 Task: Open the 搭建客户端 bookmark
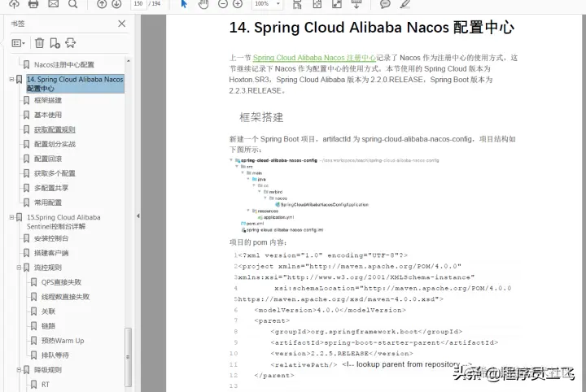(51, 253)
